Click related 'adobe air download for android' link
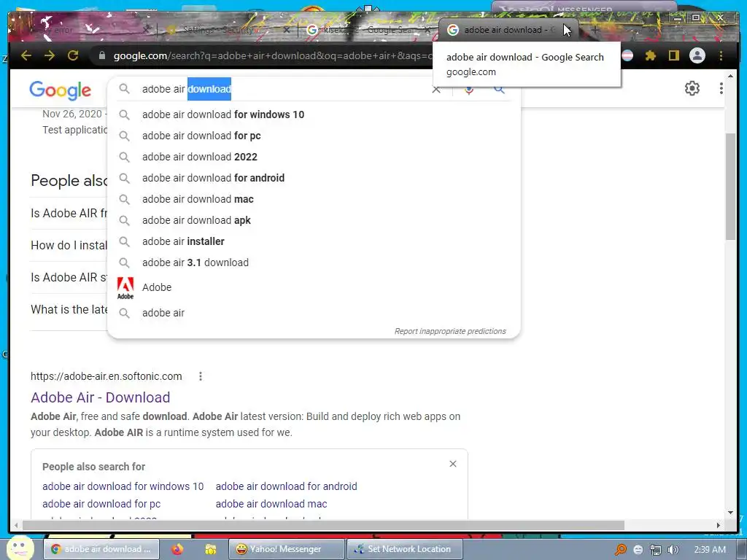Image resolution: width=747 pixels, height=560 pixels. pos(286,486)
